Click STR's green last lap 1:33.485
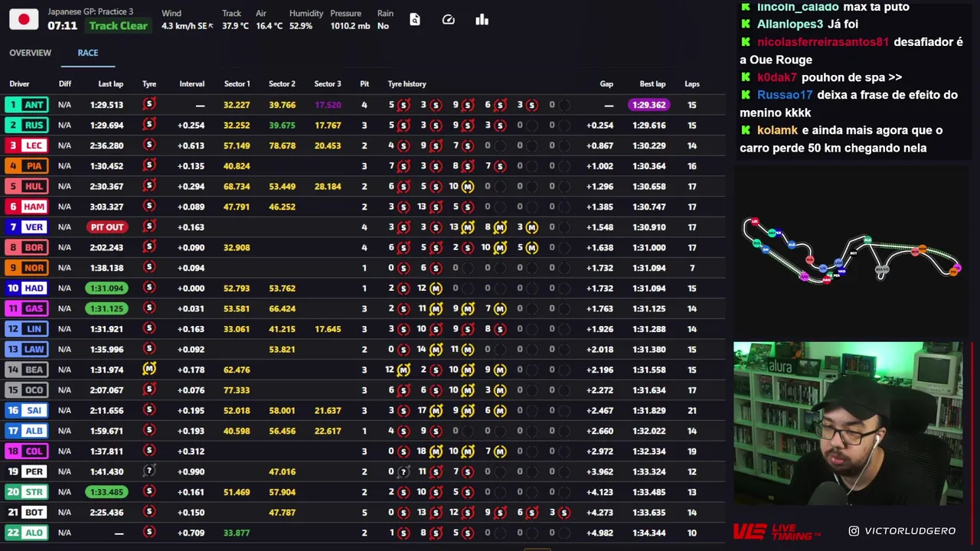 coord(106,491)
